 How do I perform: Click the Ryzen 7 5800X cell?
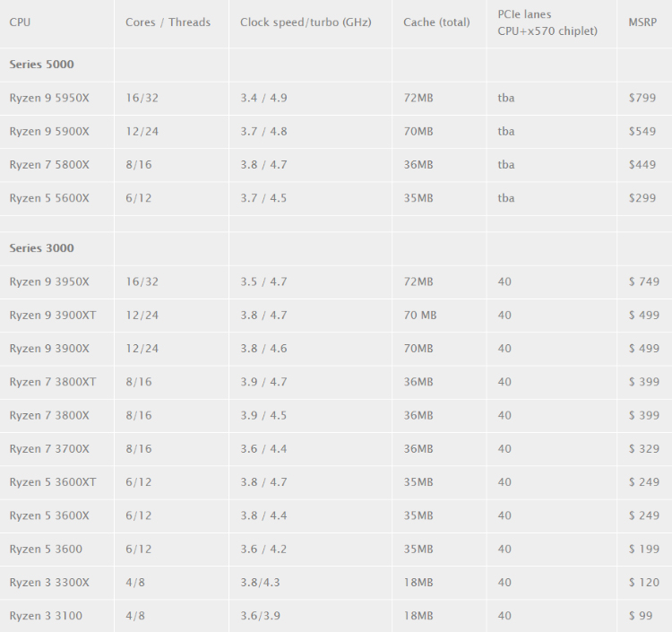point(49,165)
